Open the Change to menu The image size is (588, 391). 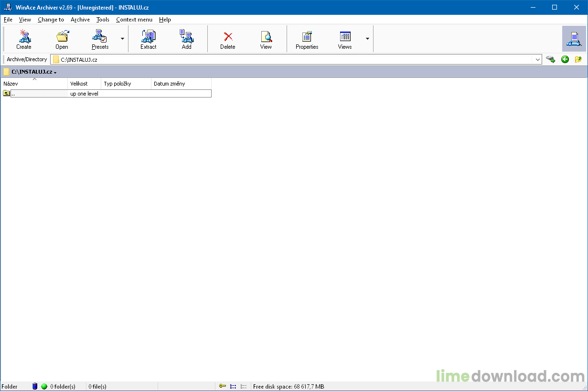(x=51, y=20)
